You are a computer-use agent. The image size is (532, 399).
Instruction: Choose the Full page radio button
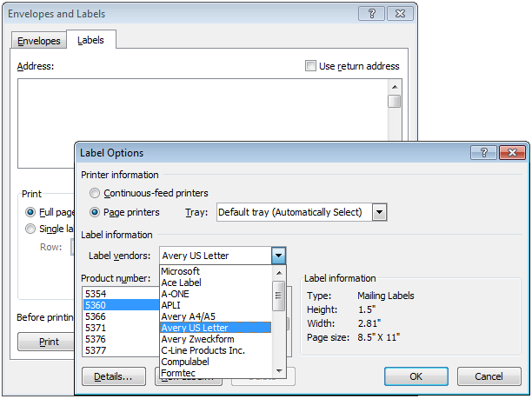30,212
